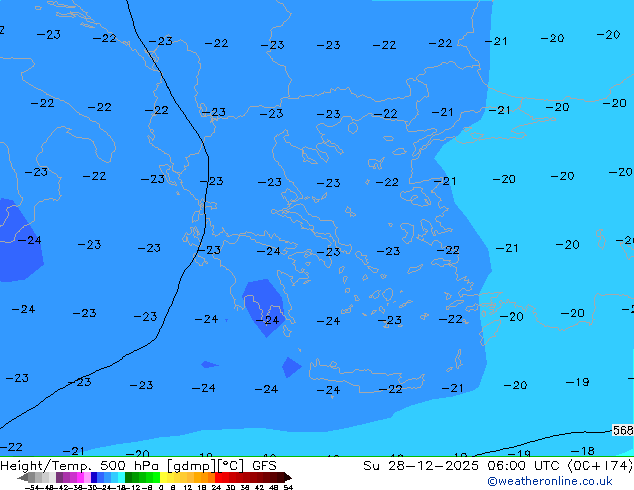
Task: Pick the bright red legend swatch near 24
Action: (x=218, y=477)
